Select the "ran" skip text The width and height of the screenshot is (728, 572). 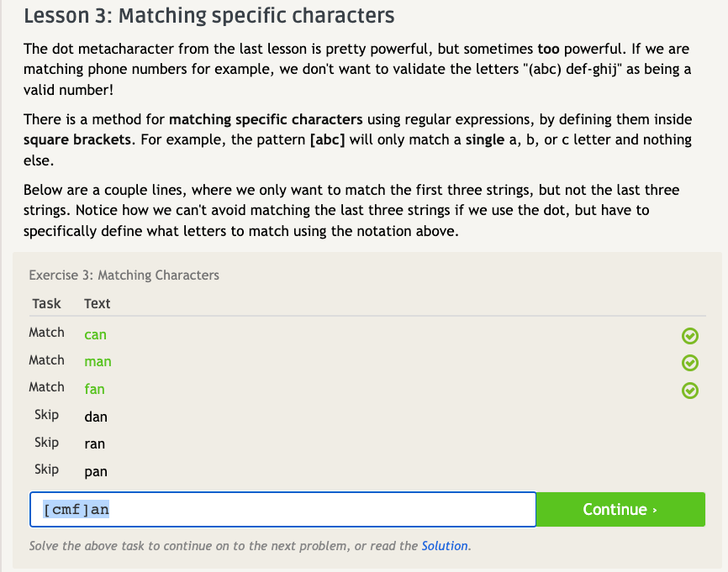(x=94, y=443)
